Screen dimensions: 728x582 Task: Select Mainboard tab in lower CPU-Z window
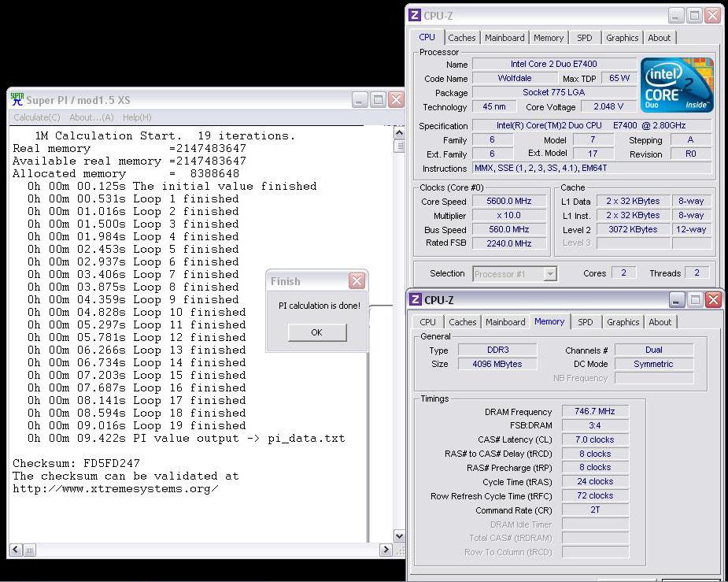[505, 322]
